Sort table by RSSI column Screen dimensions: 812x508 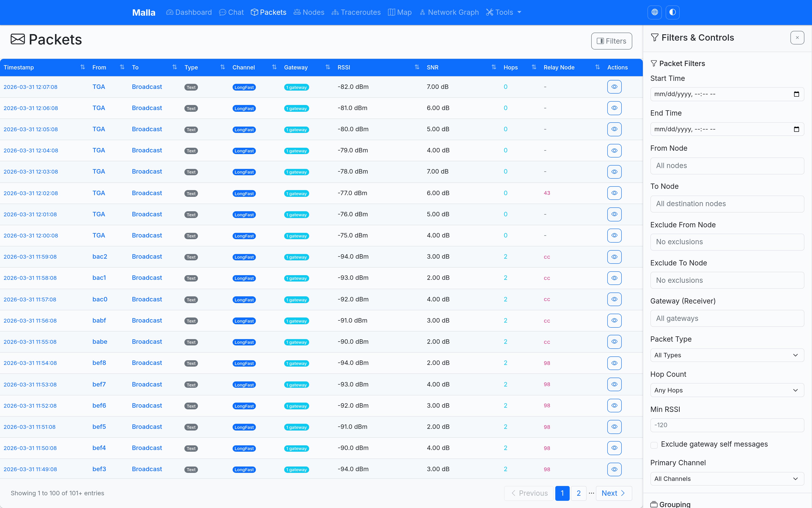[379, 67]
